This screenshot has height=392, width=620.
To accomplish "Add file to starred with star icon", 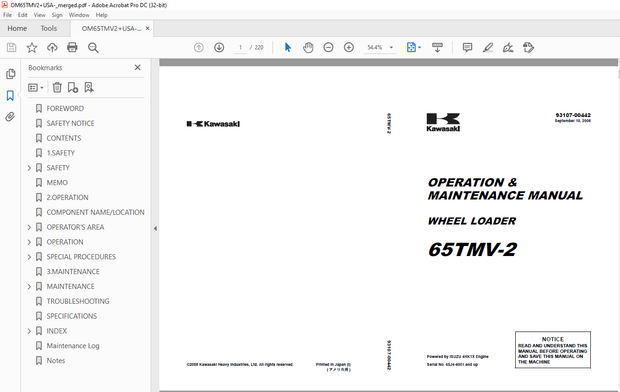I will pos(32,48).
